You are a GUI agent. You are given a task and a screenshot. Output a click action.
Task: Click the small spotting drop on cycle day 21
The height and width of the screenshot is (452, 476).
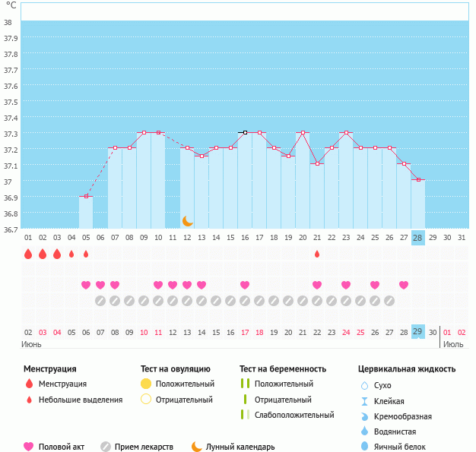pos(317,254)
